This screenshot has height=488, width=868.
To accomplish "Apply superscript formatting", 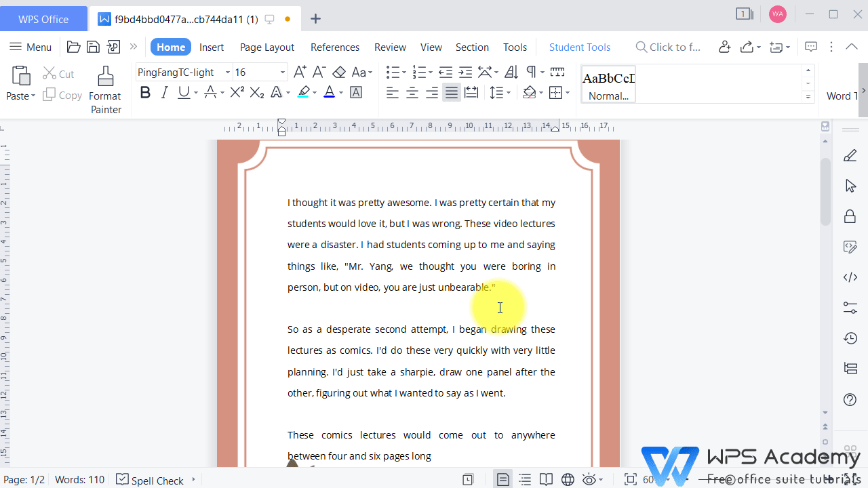I will tap(236, 92).
